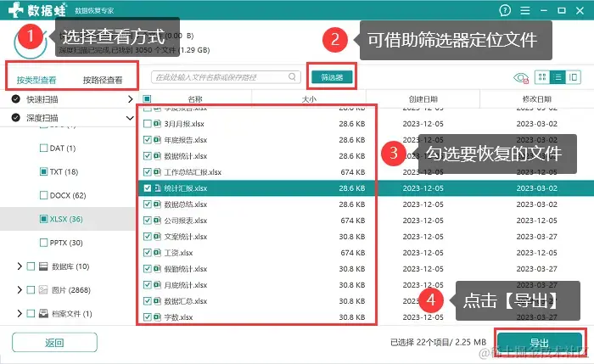The height and width of the screenshot is (364, 594).
Task: Click the file name search field
Action: click(226, 77)
